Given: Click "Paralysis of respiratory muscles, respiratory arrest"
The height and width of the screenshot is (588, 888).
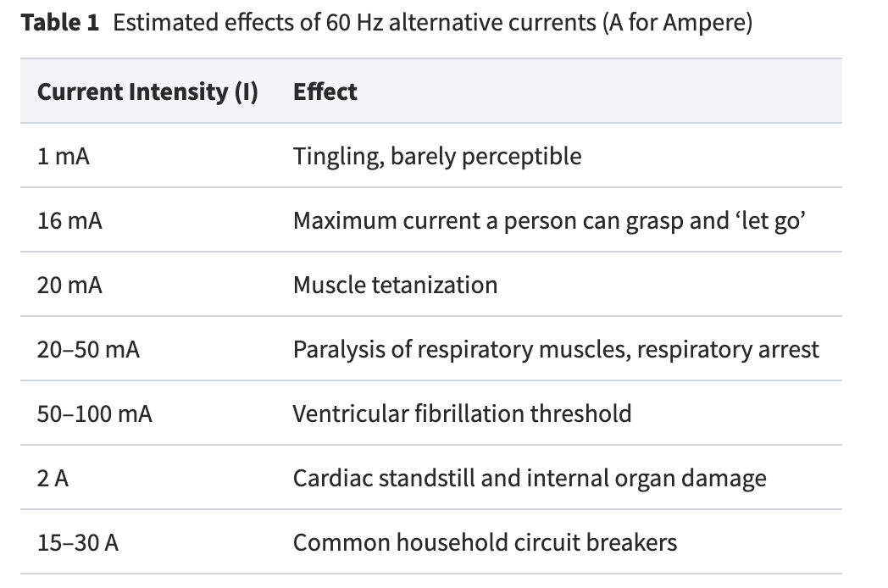Looking at the screenshot, I should coord(556,349).
